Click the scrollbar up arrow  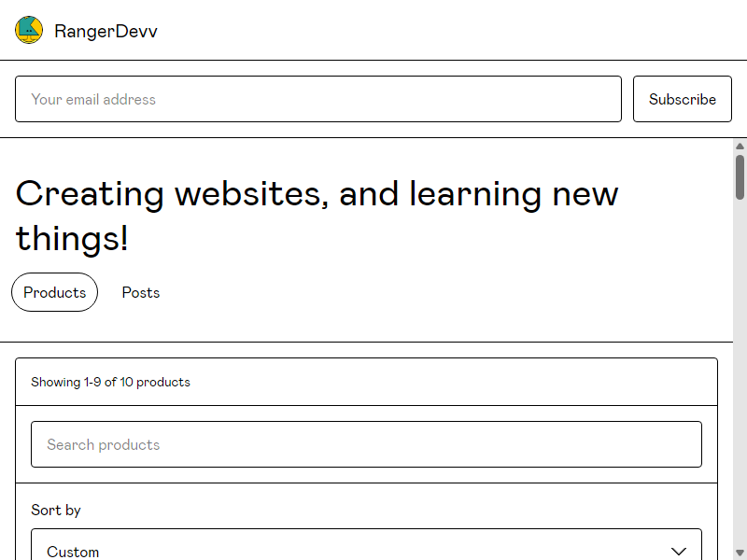point(740,147)
